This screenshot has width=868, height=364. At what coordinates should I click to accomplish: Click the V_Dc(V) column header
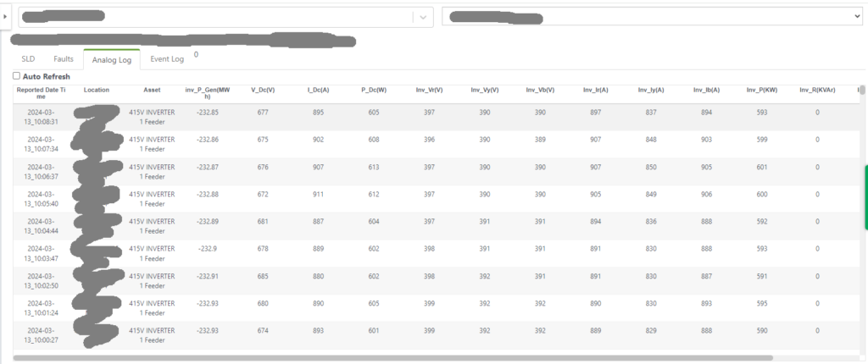pos(263,90)
